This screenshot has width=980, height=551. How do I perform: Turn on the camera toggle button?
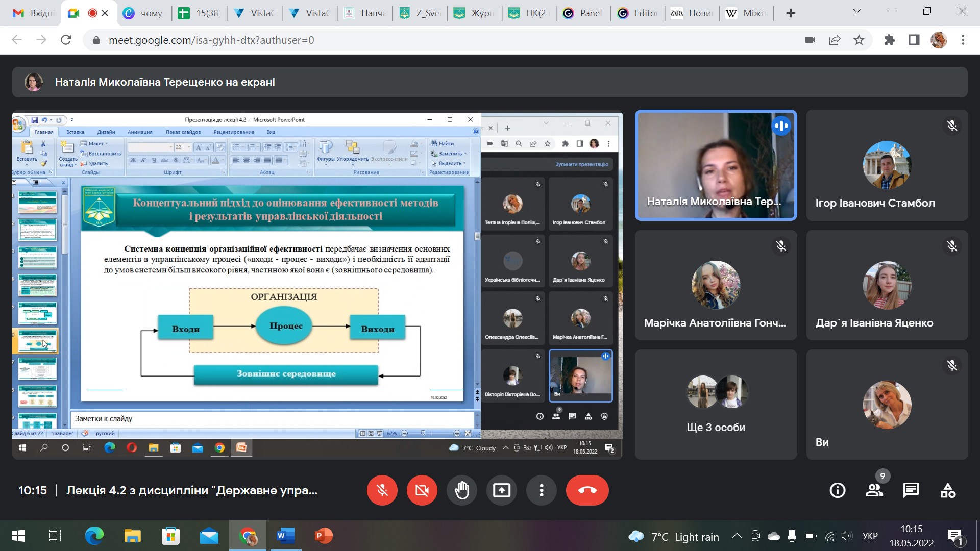422,490
